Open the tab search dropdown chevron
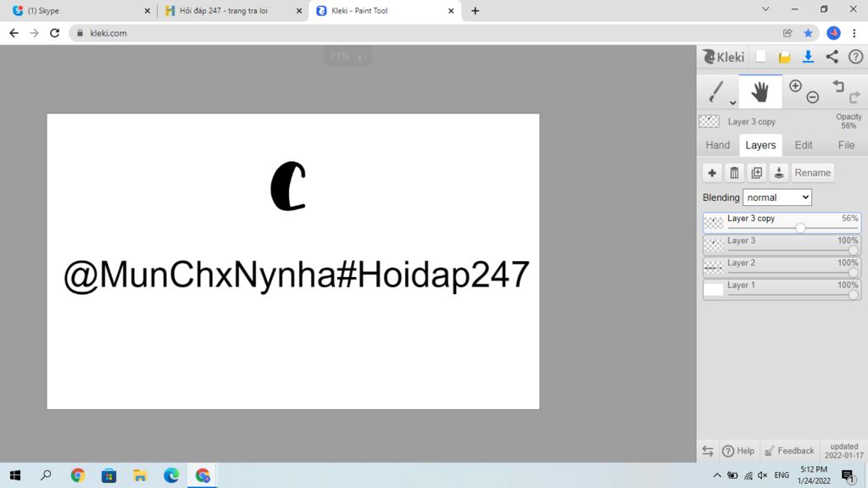868x488 pixels. [x=765, y=9]
